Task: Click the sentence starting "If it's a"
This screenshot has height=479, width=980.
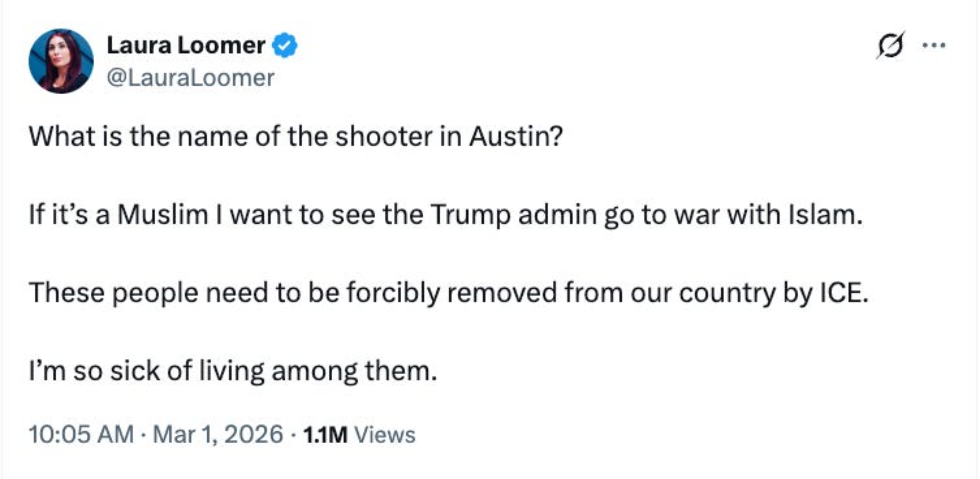Action: tap(445, 215)
